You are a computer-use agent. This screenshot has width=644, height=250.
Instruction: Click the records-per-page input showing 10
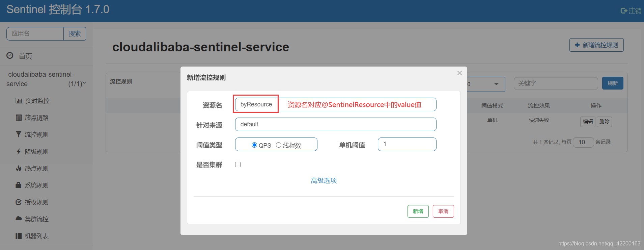point(583,142)
